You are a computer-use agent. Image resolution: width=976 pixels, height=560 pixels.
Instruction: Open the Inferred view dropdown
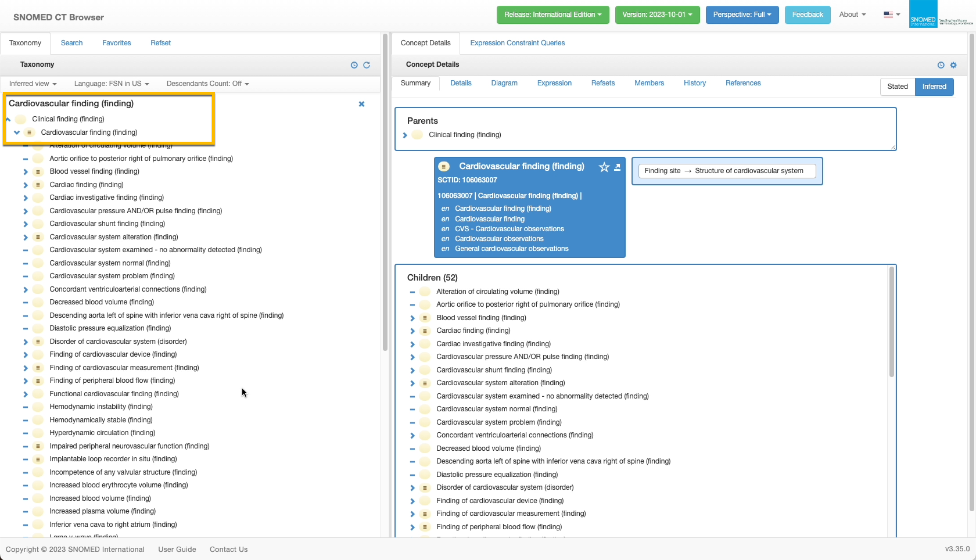click(33, 84)
